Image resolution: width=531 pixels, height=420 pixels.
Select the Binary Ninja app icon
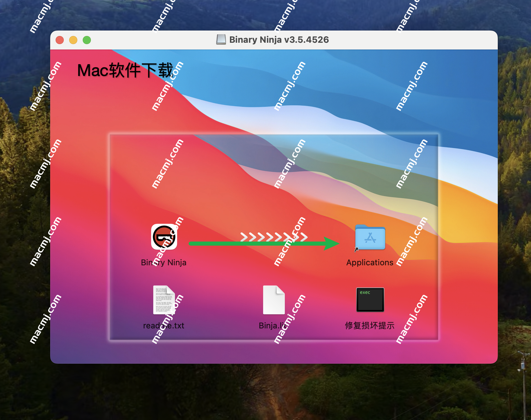tap(164, 237)
